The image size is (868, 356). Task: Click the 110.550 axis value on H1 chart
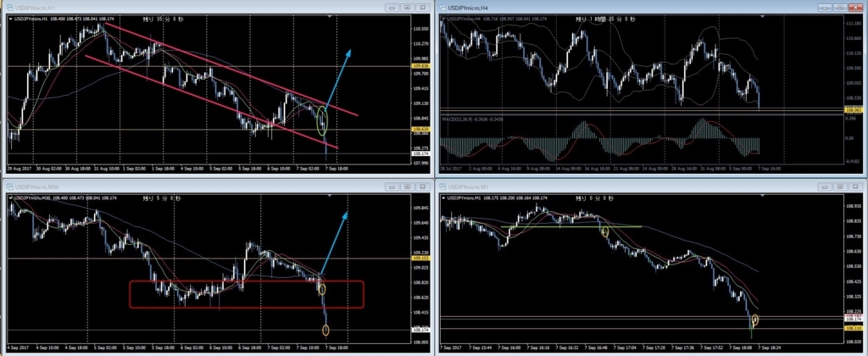420,29
